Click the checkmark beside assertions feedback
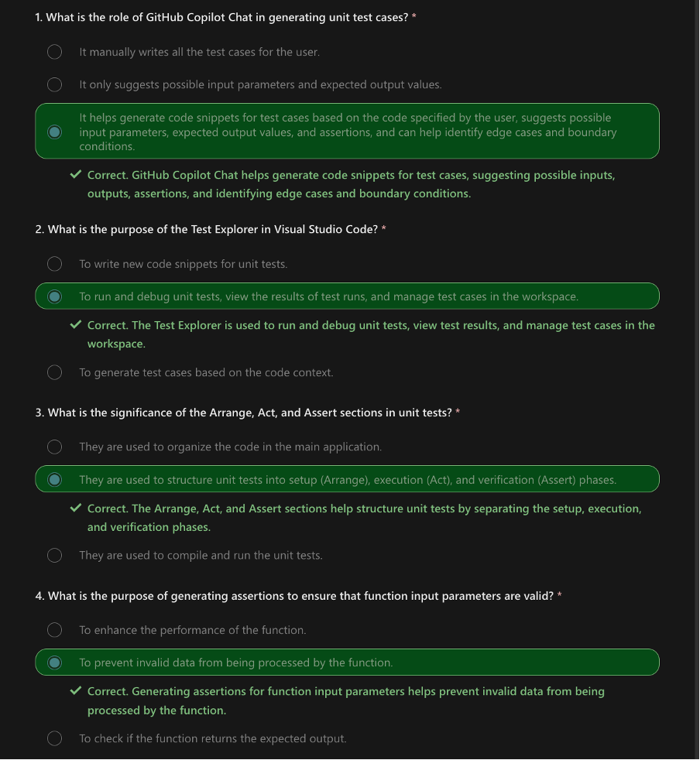 click(75, 690)
